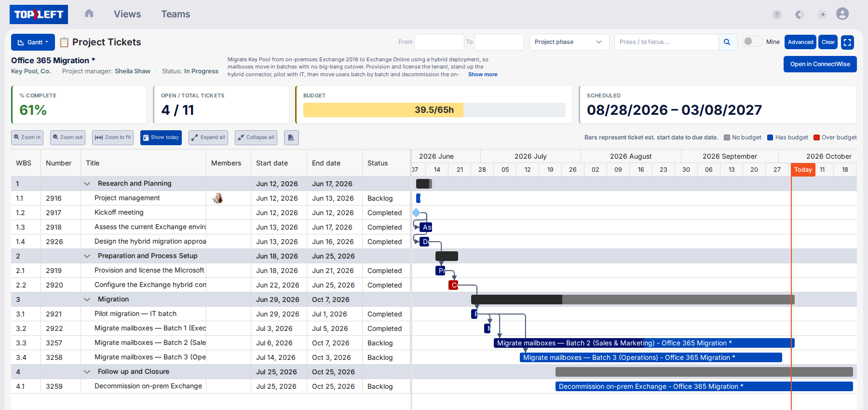
Task: Click the Project management member avatar
Action: (218, 198)
